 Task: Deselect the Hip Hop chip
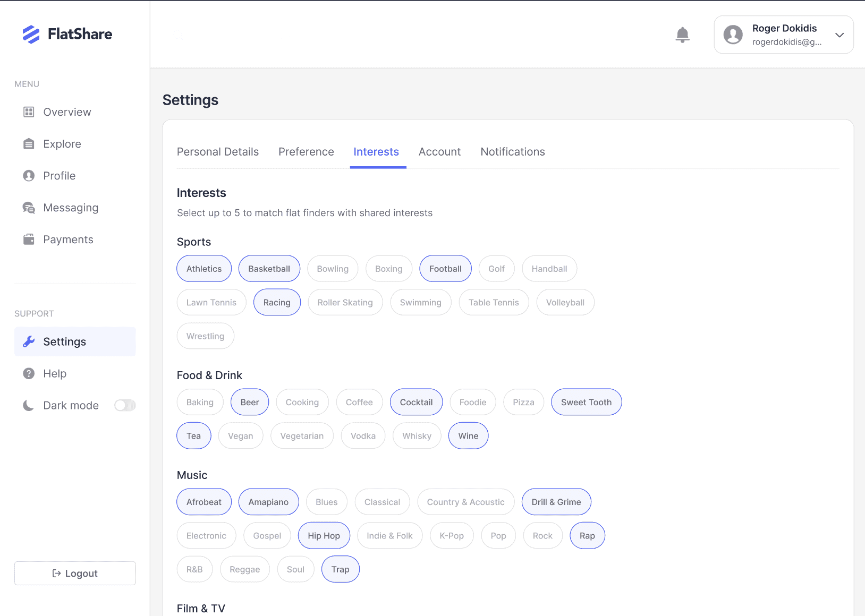(324, 536)
